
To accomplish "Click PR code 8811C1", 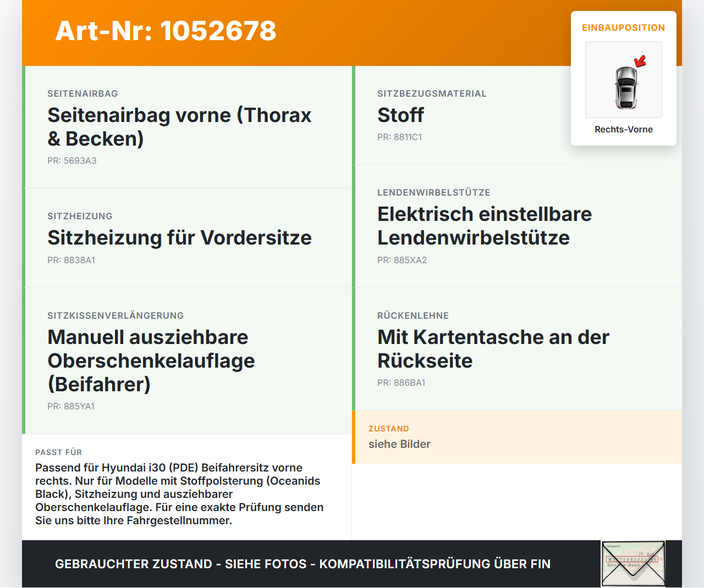I will 400,137.
